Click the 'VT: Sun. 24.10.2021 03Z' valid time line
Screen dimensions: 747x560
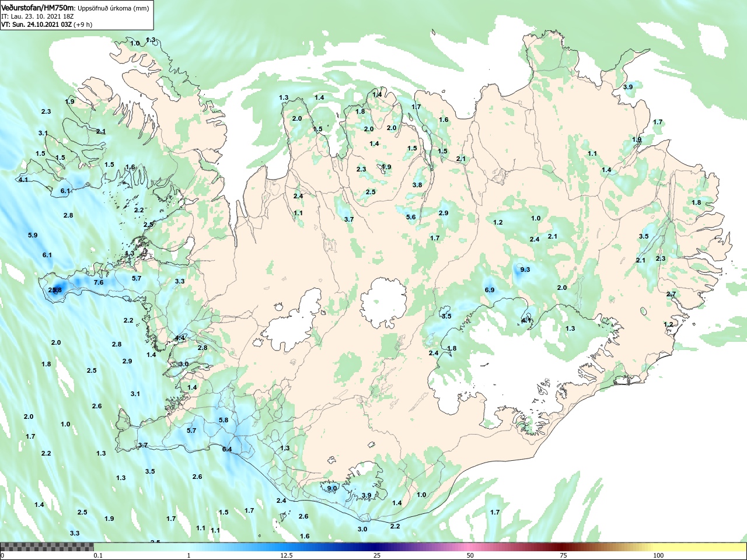coord(37,24)
